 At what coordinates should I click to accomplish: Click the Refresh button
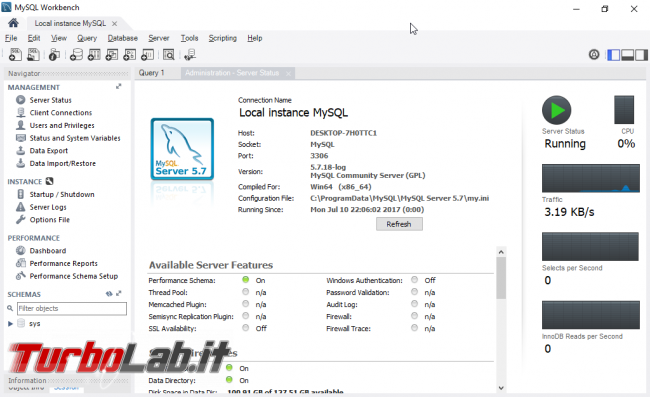pyautogui.click(x=399, y=224)
